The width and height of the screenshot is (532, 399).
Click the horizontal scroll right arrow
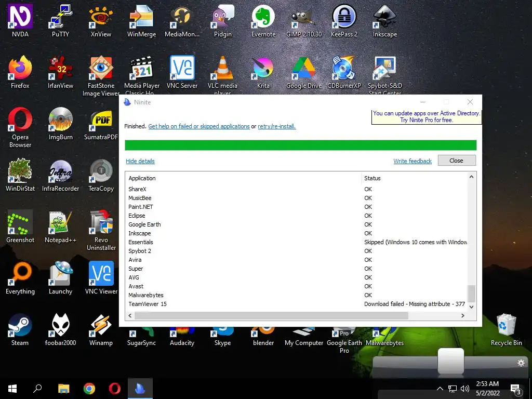[463, 315]
